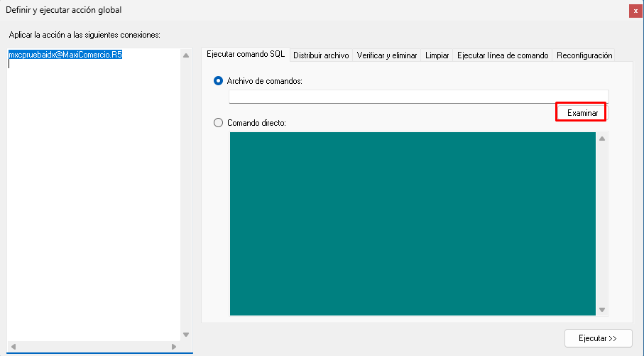Click inside the teal direct command text area

point(412,223)
